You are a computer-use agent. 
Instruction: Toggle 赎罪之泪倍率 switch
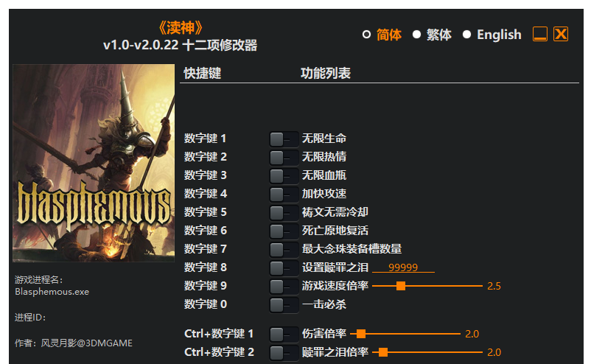[284, 353]
